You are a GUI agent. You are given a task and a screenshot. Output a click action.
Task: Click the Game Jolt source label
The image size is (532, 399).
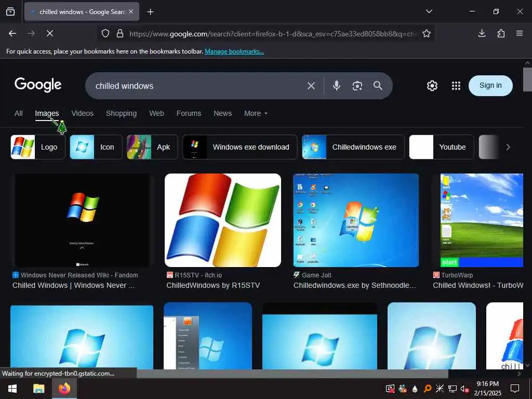click(x=316, y=275)
